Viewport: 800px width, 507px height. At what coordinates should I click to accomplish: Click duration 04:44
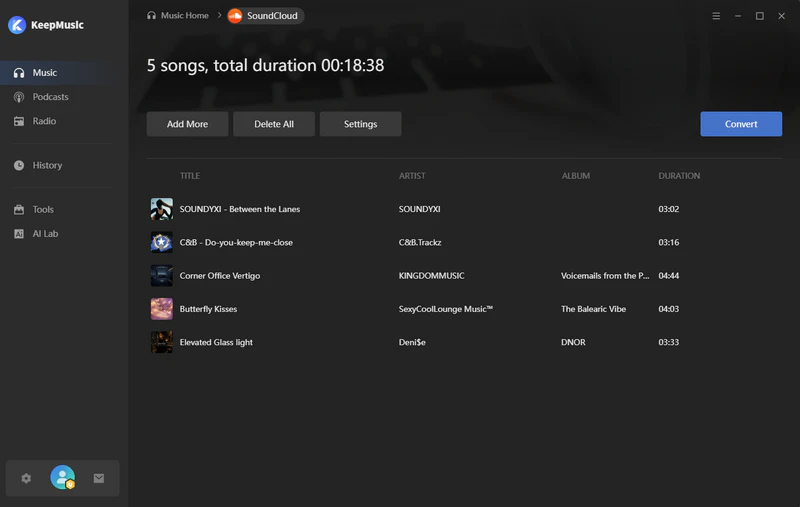click(x=668, y=275)
